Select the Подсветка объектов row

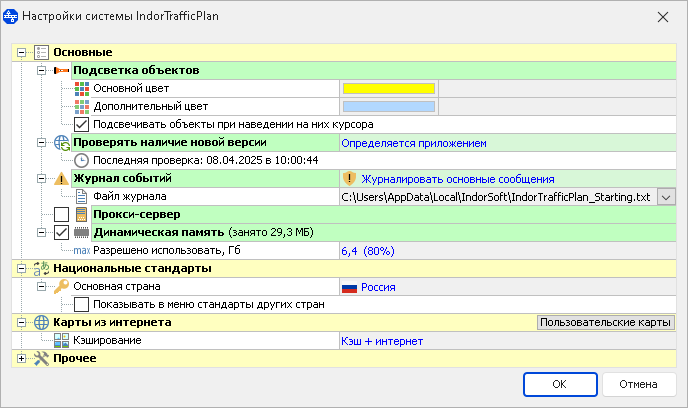pyautogui.click(x=374, y=70)
